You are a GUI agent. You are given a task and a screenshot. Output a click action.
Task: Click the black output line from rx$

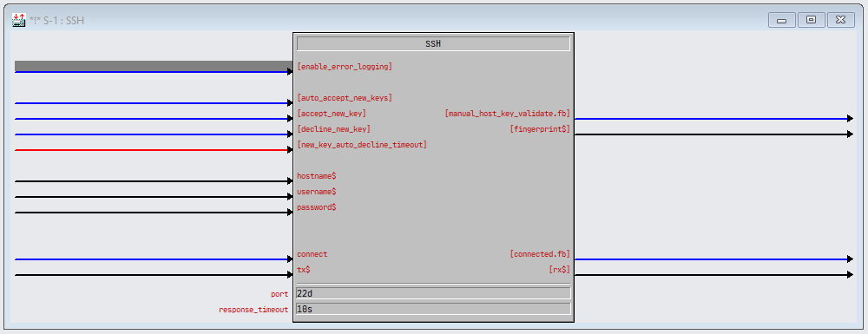(713, 274)
